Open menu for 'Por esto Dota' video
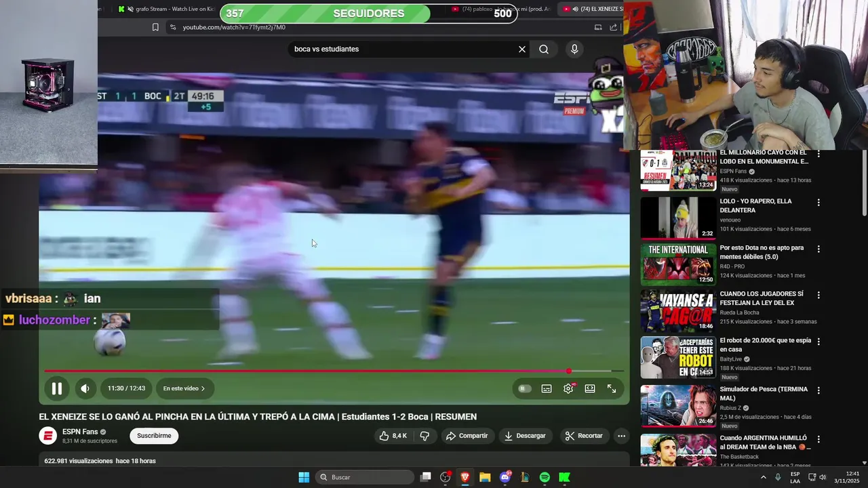 (818, 249)
